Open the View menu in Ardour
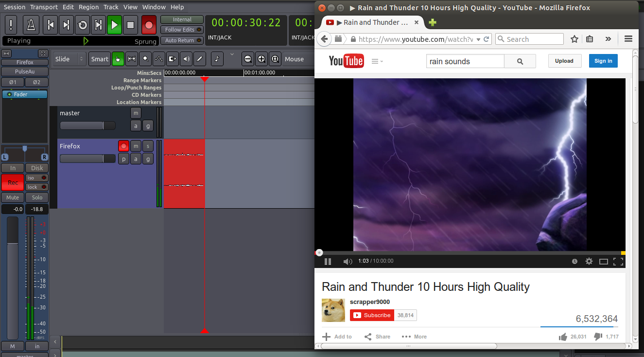644x357 pixels. click(130, 7)
